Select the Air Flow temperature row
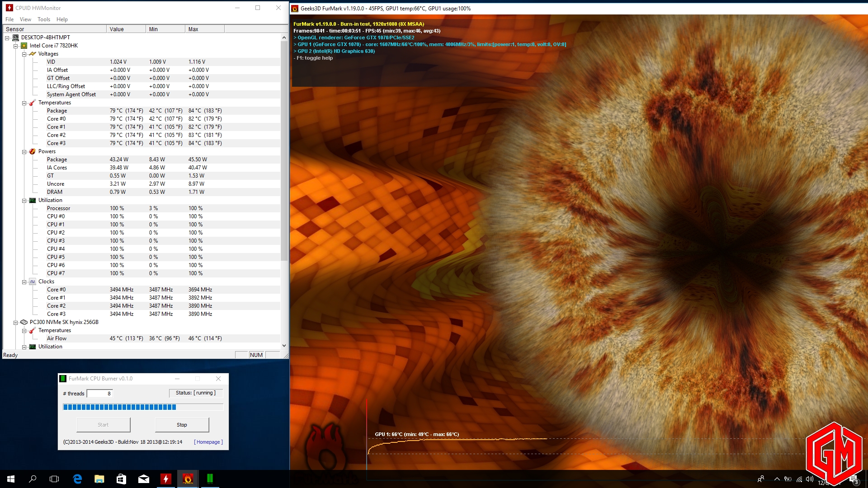Viewport: 868px width, 488px height. (142, 338)
